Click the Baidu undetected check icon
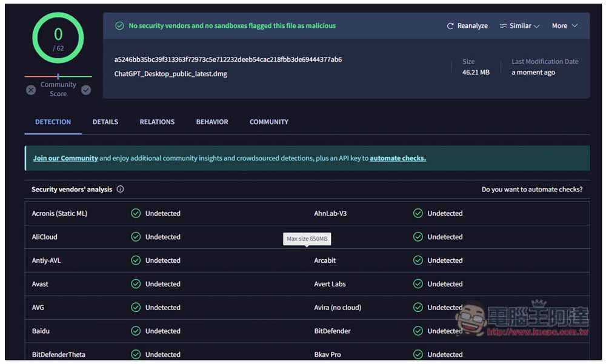 point(136,331)
